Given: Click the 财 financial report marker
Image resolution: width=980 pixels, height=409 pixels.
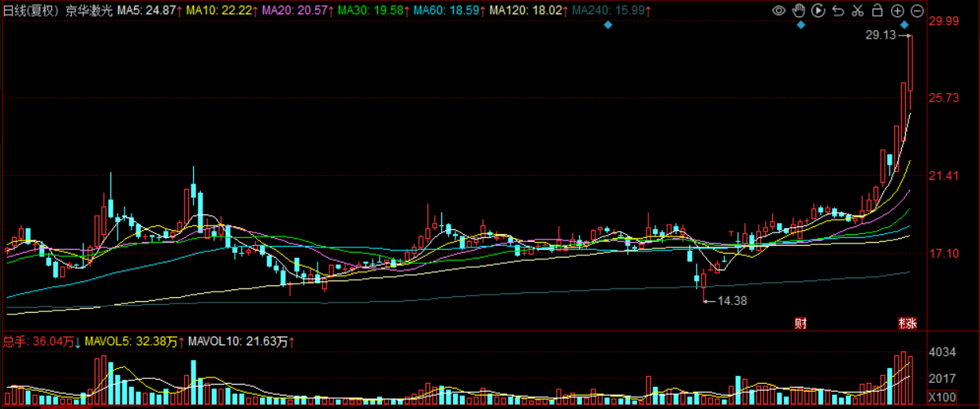Looking at the screenshot, I should coord(800,322).
